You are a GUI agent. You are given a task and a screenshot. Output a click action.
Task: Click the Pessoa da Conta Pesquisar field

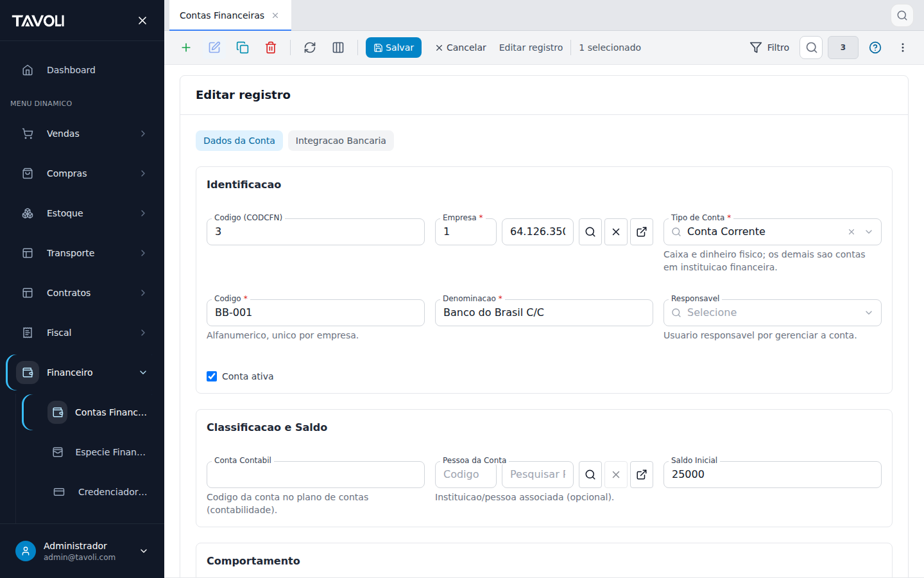(x=538, y=475)
